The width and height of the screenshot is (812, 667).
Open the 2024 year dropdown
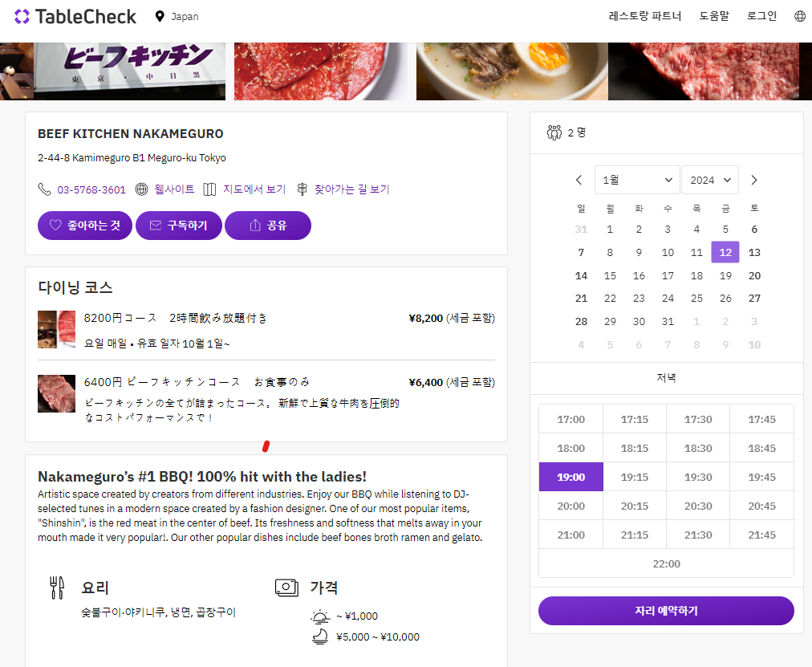coord(710,180)
